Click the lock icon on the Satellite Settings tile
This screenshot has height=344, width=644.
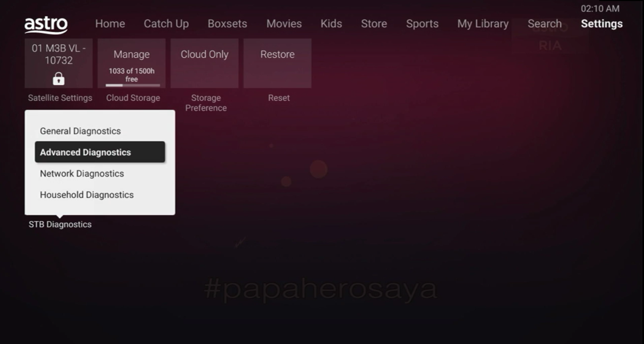tap(59, 79)
